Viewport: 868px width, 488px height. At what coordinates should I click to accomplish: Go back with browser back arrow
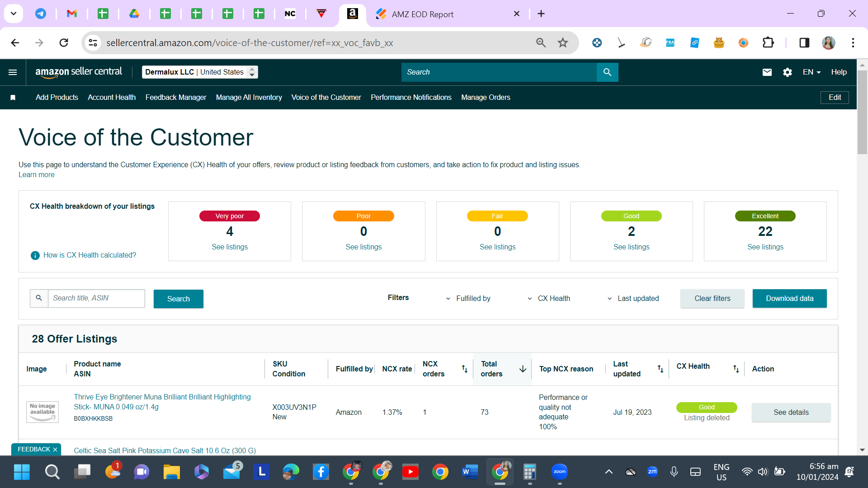15,43
